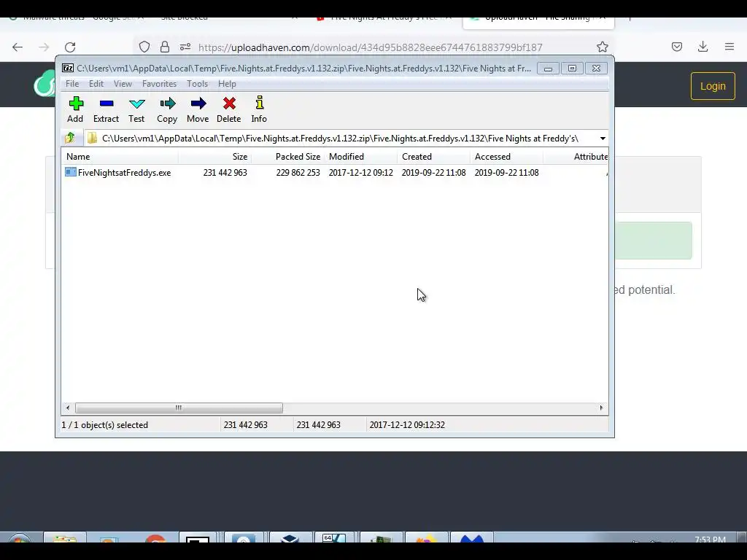Click the 7-Zip title bar icon

point(68,68)
